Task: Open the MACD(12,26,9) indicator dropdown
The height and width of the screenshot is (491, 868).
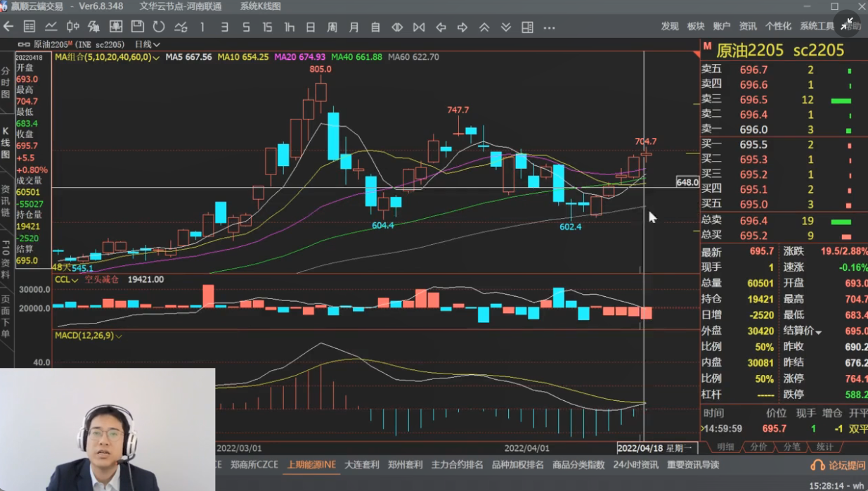Action: [x=89, y=336]
